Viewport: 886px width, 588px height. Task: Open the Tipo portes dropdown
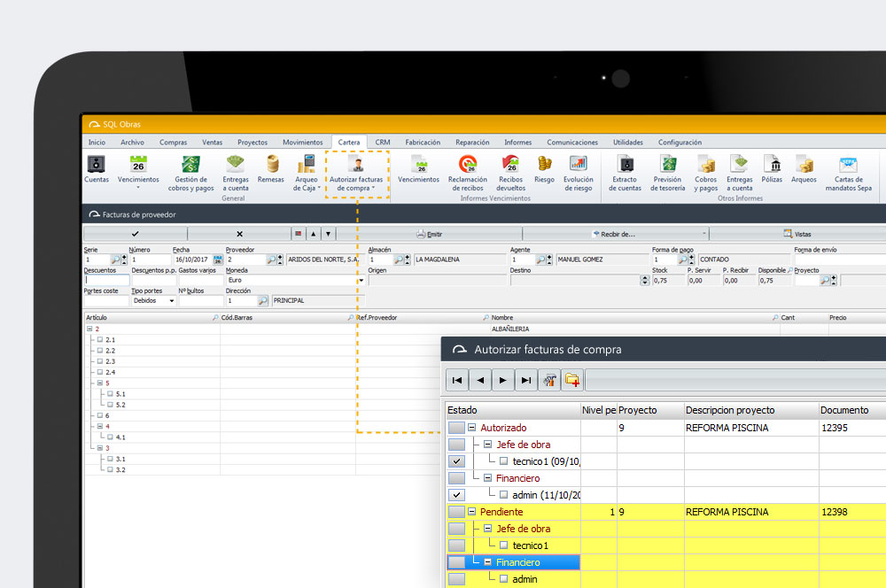click(x=171, y=301)
